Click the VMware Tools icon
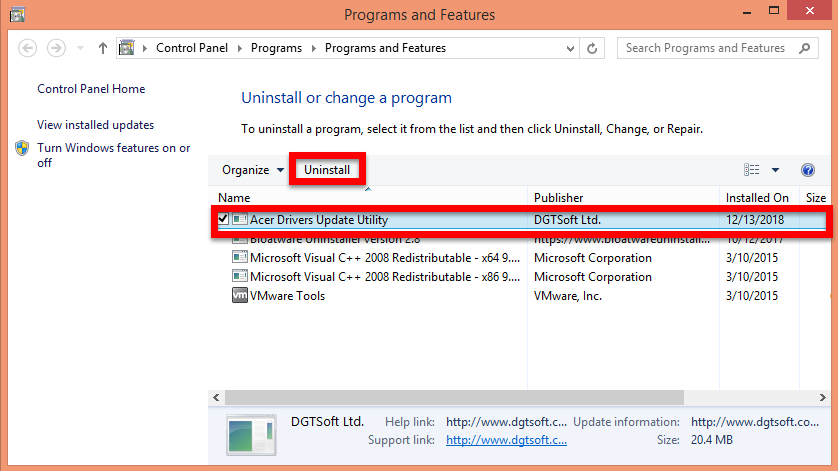The width and height of the screenshot is (838, 471). click(239, 295)
